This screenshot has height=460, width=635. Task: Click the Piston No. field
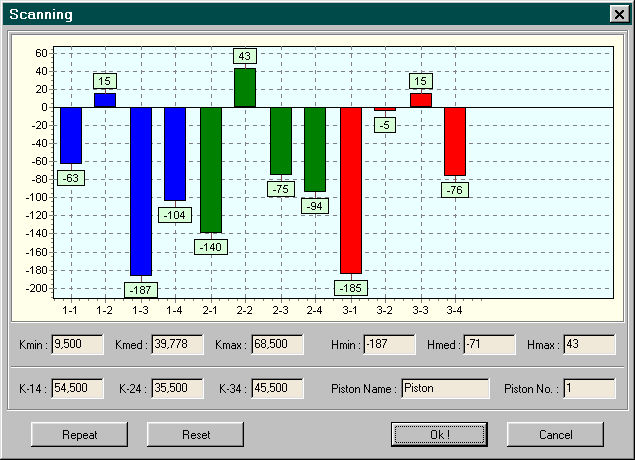pyautogui.click(x=589, y=388)
